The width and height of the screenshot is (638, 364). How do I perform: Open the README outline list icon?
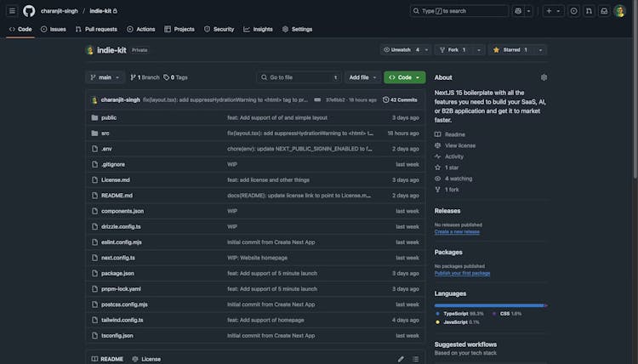pyautogui.click(x=415, y=359)
